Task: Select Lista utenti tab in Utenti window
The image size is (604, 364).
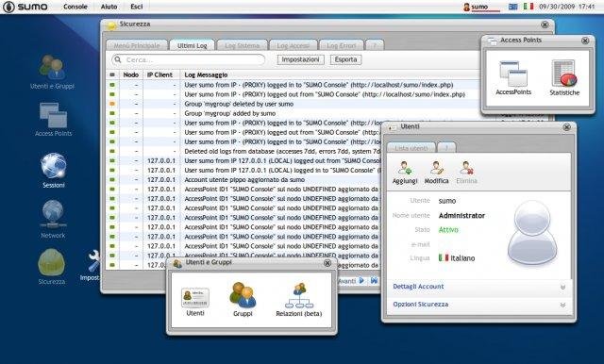Action: tap(411, 148)
